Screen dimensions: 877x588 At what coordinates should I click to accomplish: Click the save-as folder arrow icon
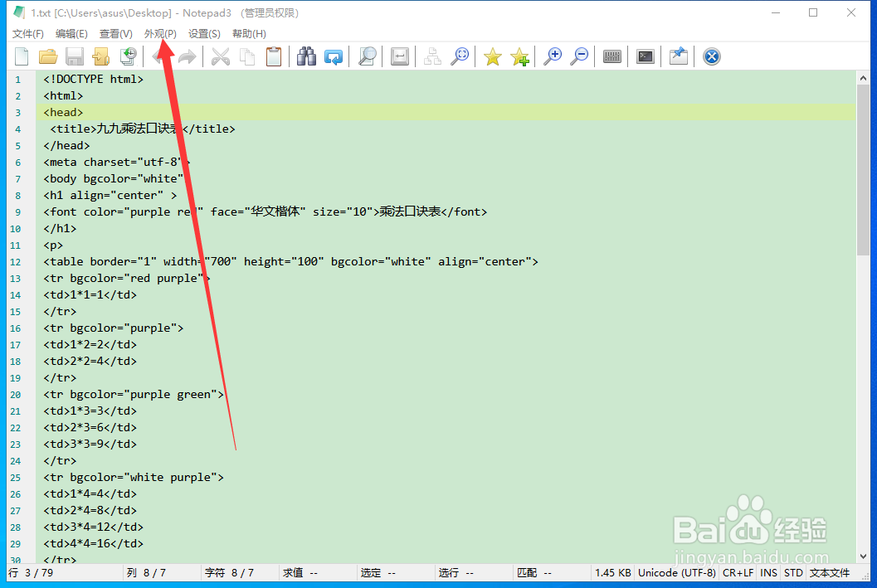(x=101, y=56)
